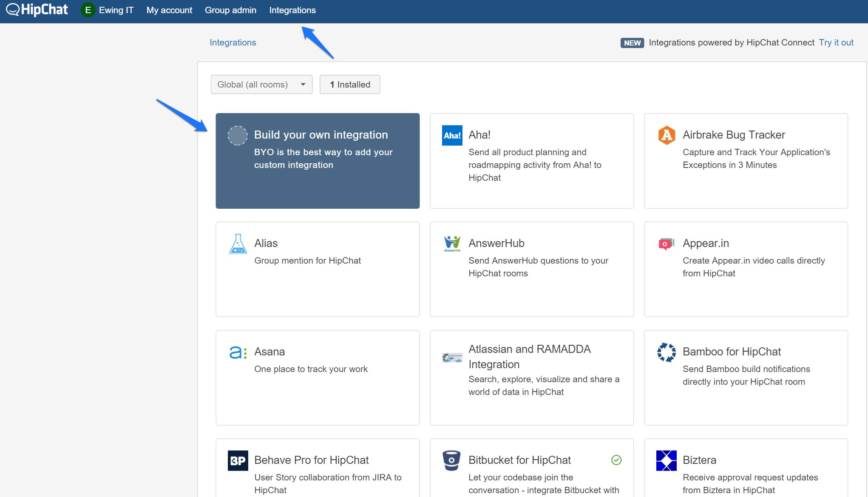Open the Integrations breadcrumb link

pyautogui.click(x=233, y=43)
